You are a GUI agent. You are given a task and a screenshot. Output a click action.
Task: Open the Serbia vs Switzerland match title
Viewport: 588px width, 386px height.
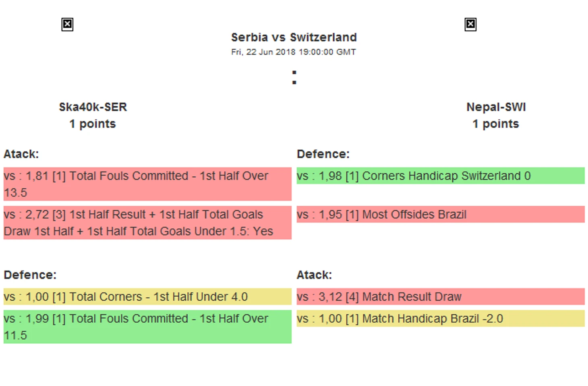pyautogui.click(x=294, y=37)
